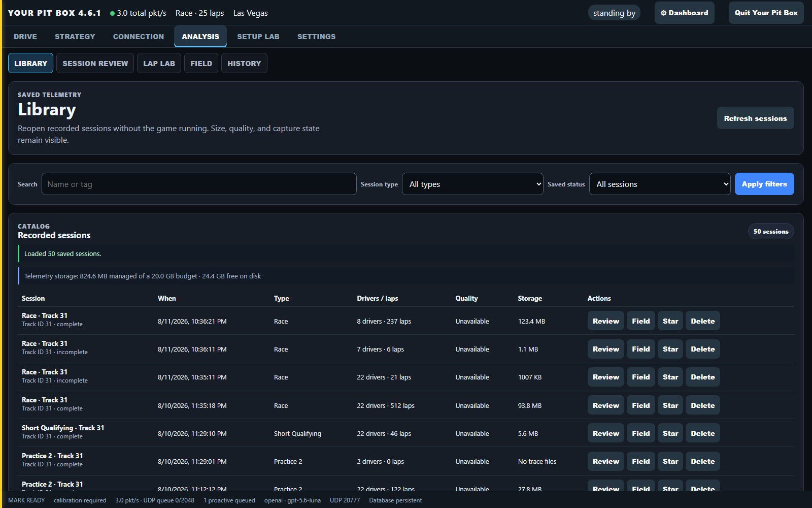812x508 pixels.
Task: Select the Setup Lab tab
Action: (x=258, y=37)
